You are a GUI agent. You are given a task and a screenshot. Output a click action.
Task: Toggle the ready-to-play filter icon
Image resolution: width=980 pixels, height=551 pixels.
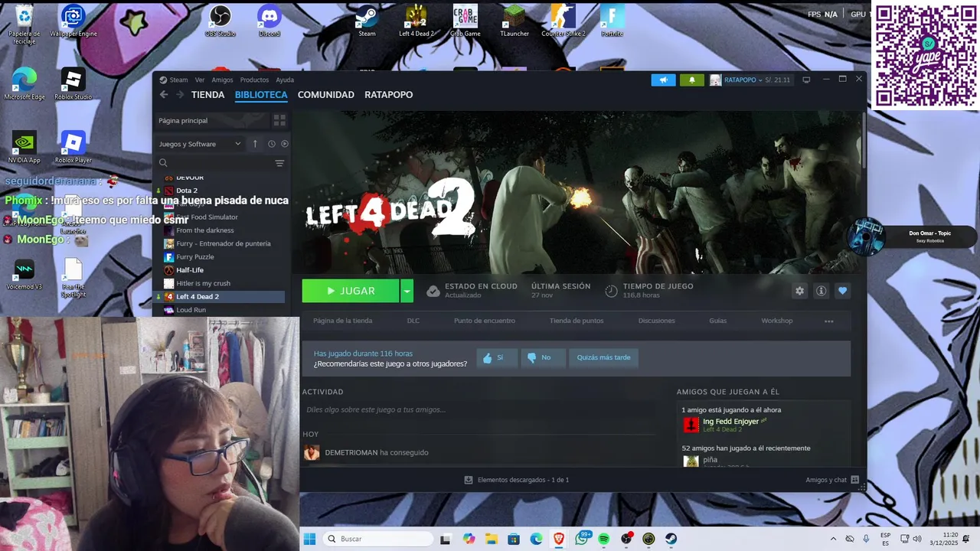[285, 144]
